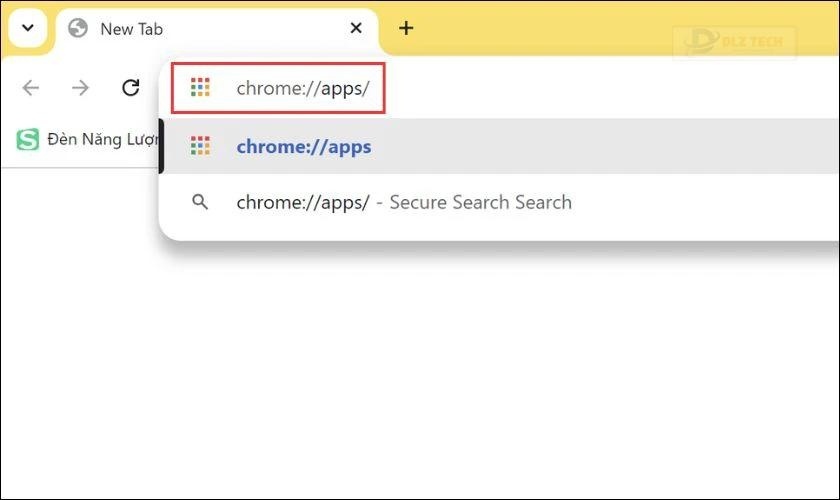
Task: Select the New Tab tab title
Action: (x=131, y=29)
